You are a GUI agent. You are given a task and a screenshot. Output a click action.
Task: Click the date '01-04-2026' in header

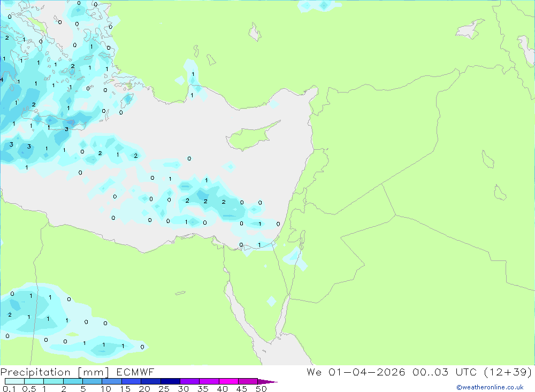[x=367, y=372]
